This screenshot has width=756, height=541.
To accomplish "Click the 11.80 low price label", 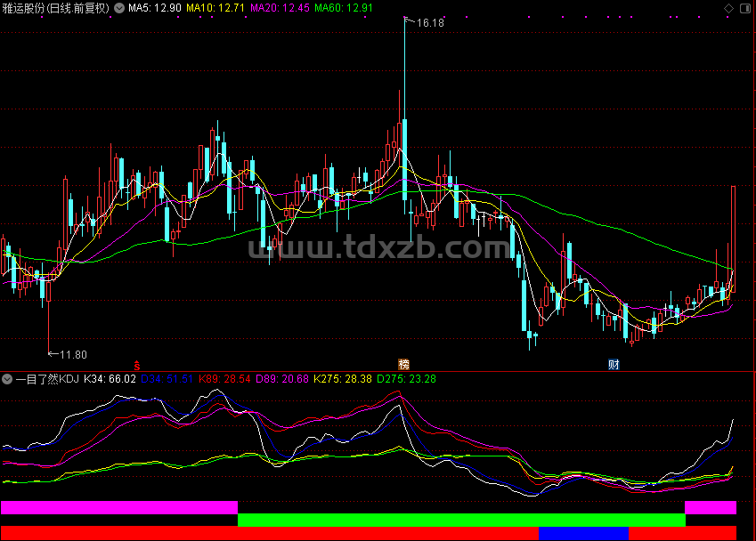I will click(73, 355).
